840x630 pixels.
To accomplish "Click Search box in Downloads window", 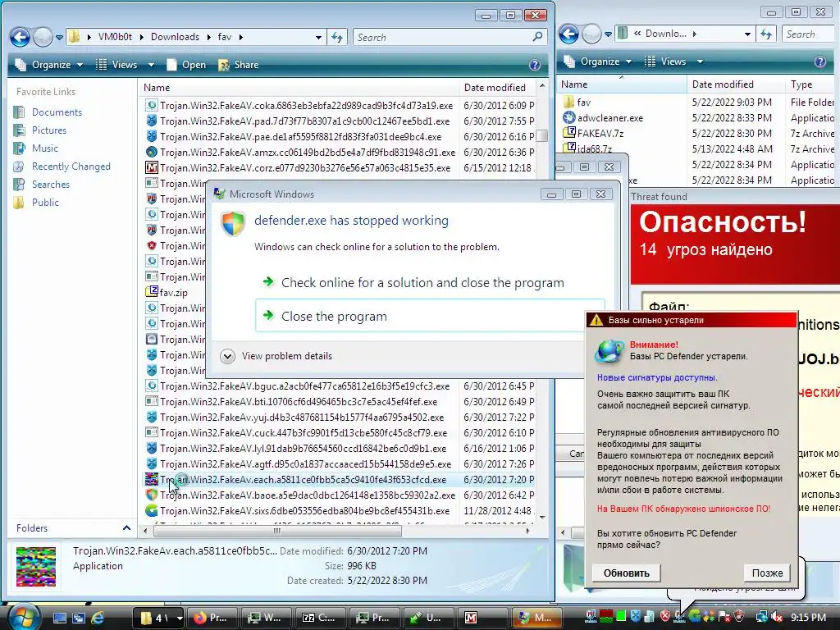I will tap(808, 34).
